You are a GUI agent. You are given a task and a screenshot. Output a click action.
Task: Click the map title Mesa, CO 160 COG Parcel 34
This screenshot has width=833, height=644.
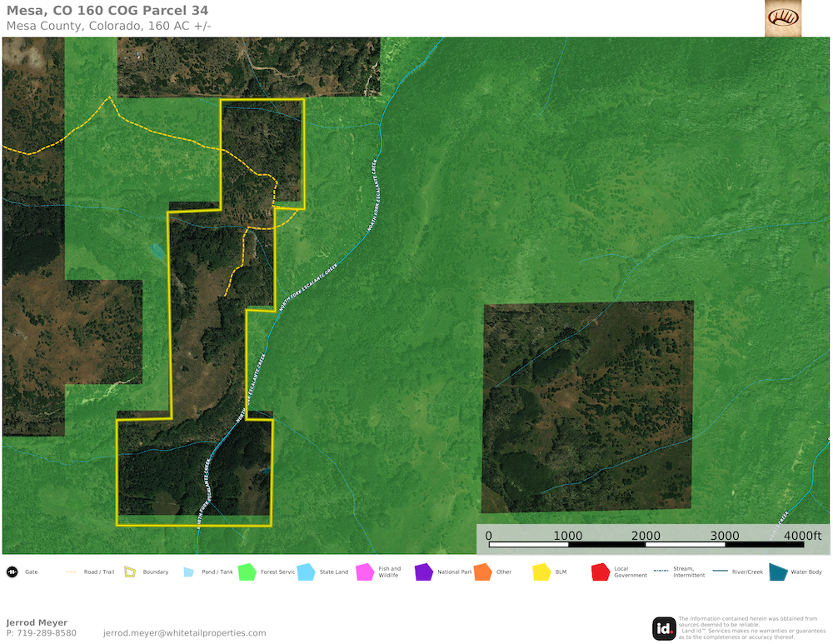tap(107, 11)
